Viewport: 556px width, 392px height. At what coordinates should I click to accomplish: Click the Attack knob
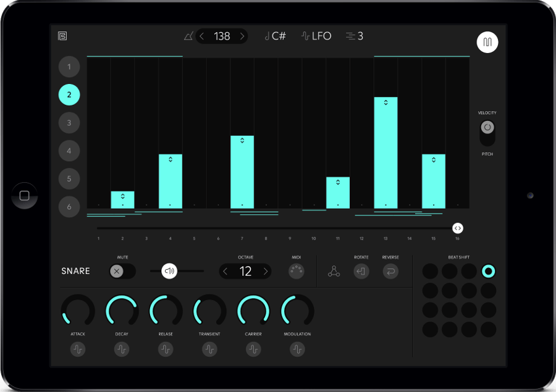tap(78, 311)
